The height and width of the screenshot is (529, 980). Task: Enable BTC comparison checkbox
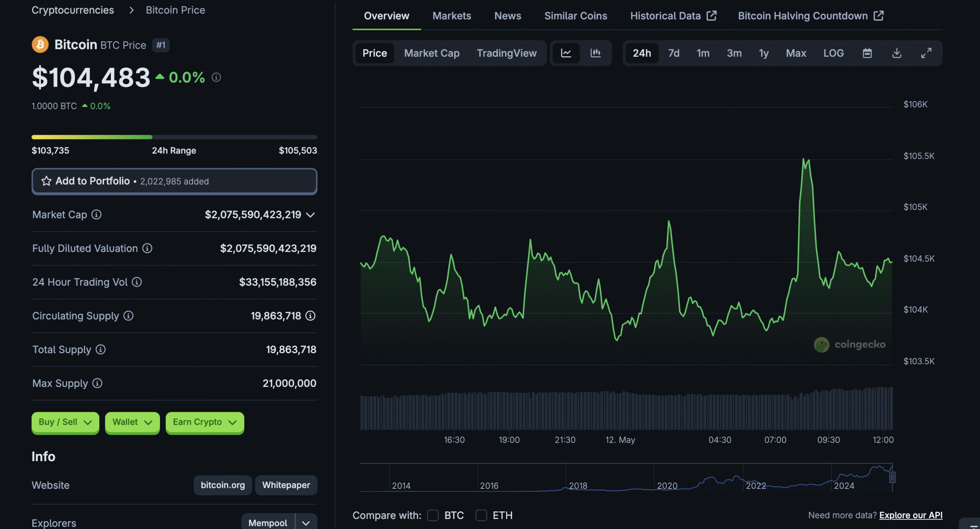point(433,515)
